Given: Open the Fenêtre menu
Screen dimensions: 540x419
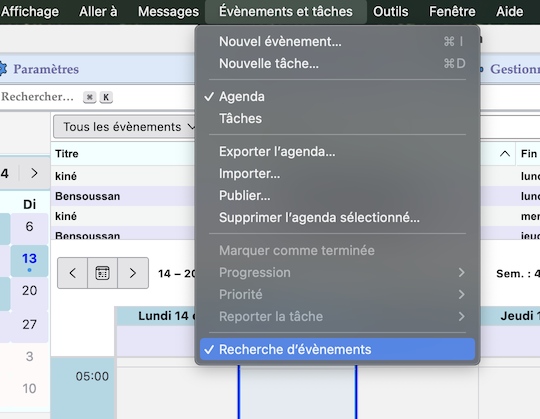Looking at the screenshot, I should click(x=452, y=12).
